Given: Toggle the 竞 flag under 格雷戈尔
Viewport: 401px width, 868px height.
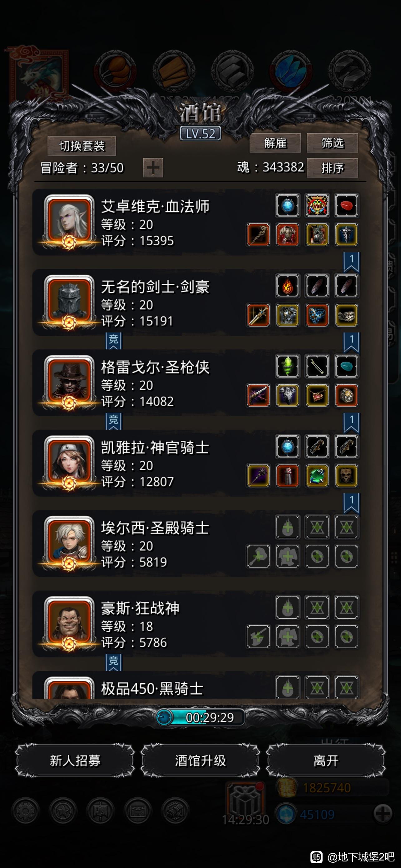Looking at the screenshot, I should [114, 421].
